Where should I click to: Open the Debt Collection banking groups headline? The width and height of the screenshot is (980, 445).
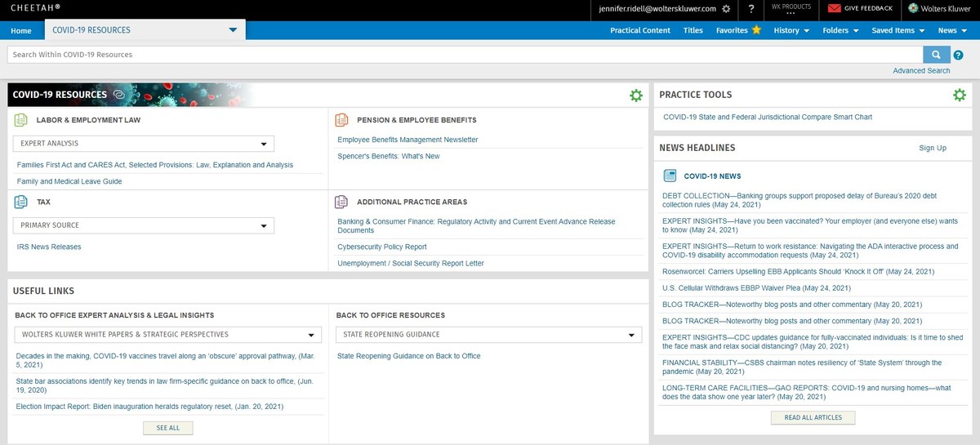800,201
